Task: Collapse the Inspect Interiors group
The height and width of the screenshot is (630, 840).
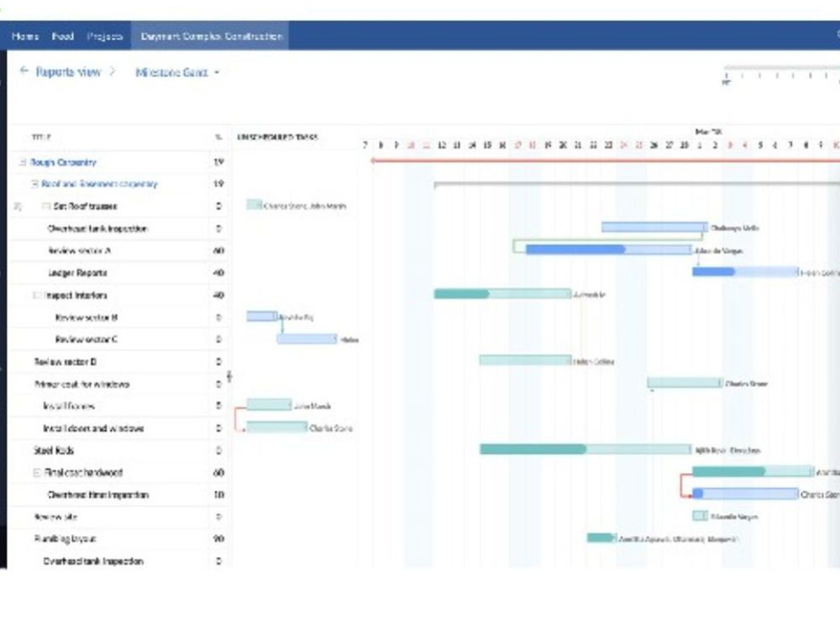Action: pyautogui.click(x=37, y=295)
